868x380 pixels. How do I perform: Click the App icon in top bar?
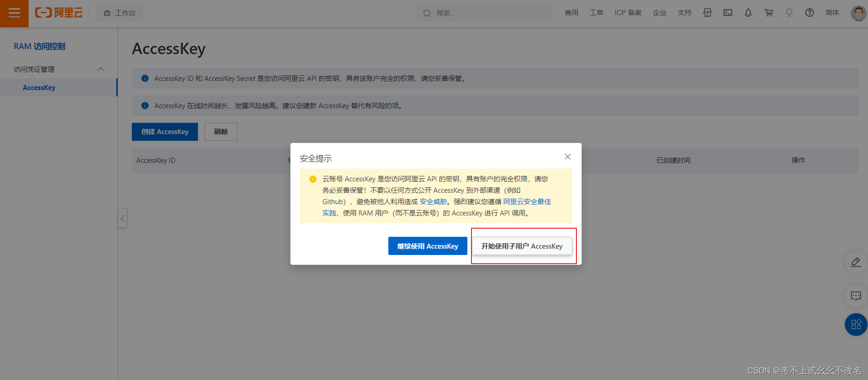point(707,13)
